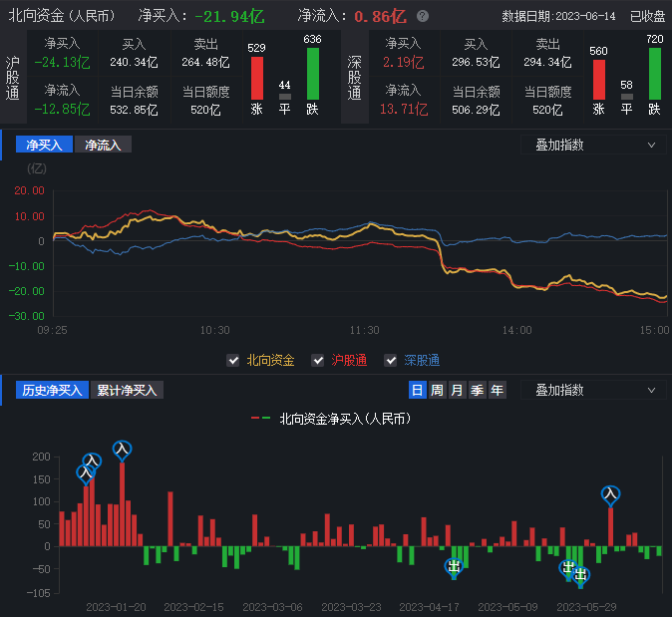The width and height of the screenshot is (672, 617).
Task: Open the upper 叠加指数 dropdown
Action: tap(593, 145)
